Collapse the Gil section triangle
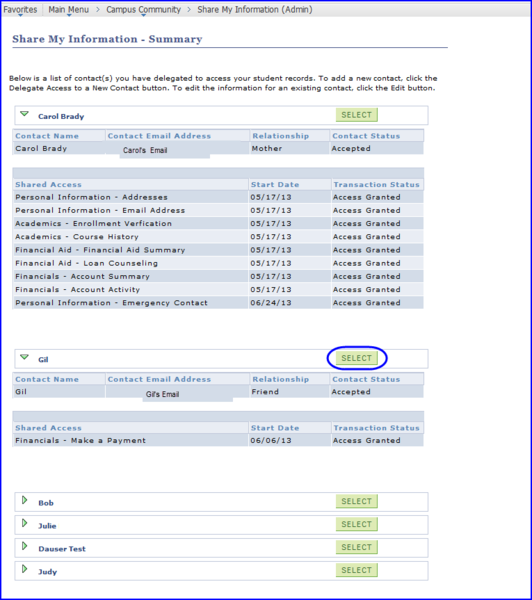 24,357
